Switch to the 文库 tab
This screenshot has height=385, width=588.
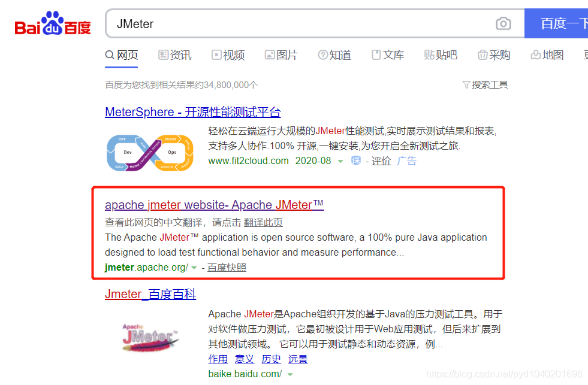point(388,55)
